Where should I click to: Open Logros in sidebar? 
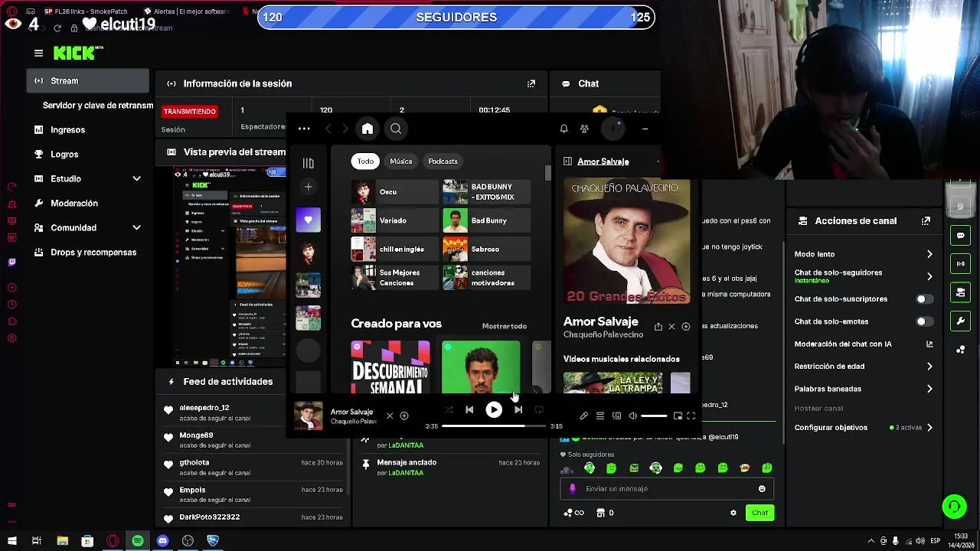(64, 155)
